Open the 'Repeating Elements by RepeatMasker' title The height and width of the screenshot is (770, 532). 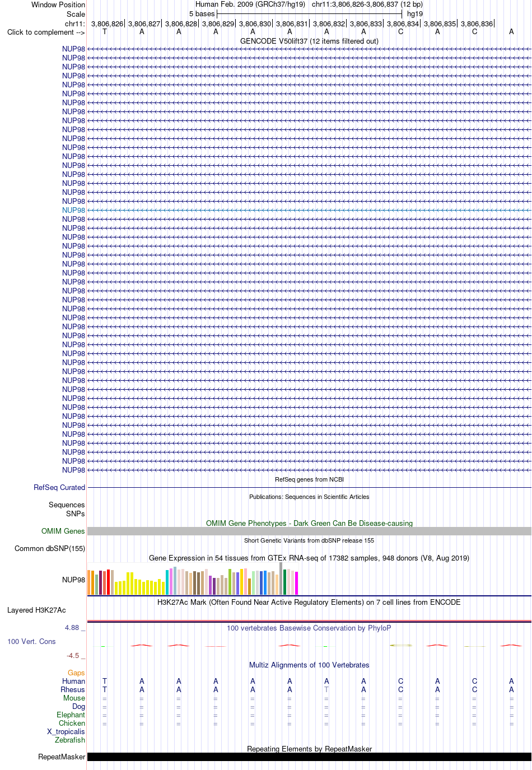click(309, 749)
